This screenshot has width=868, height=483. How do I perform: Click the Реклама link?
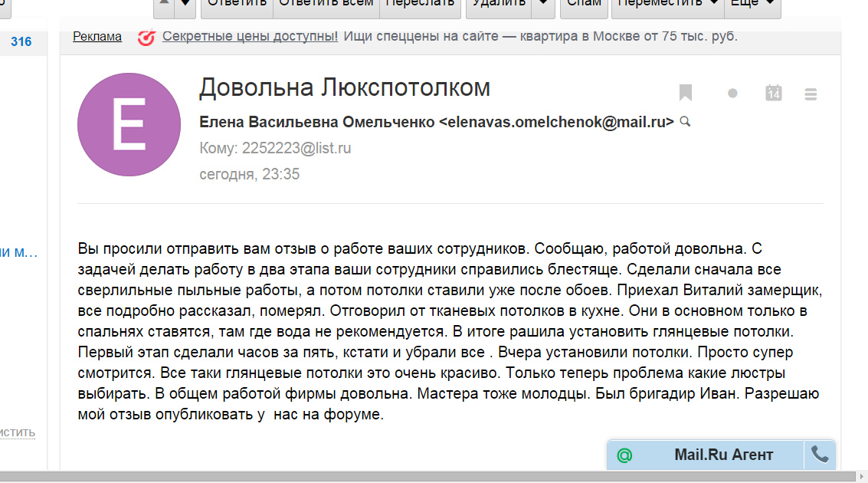(x=97, y=36)
